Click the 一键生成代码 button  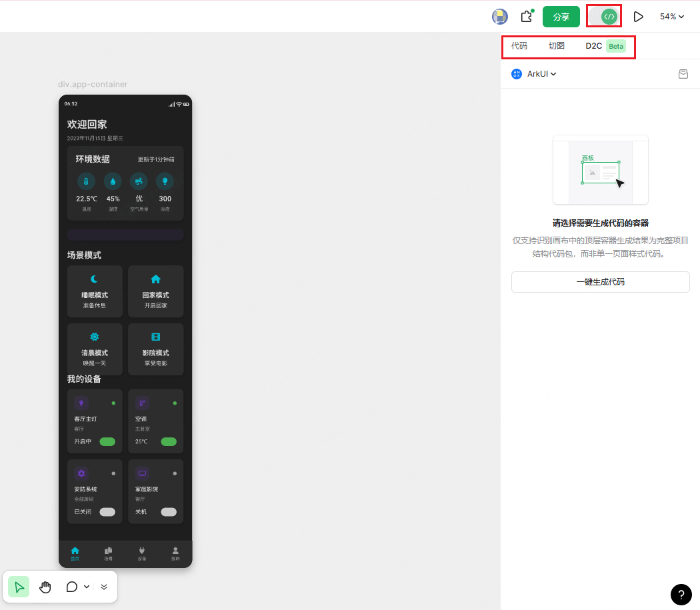(600, 282)
